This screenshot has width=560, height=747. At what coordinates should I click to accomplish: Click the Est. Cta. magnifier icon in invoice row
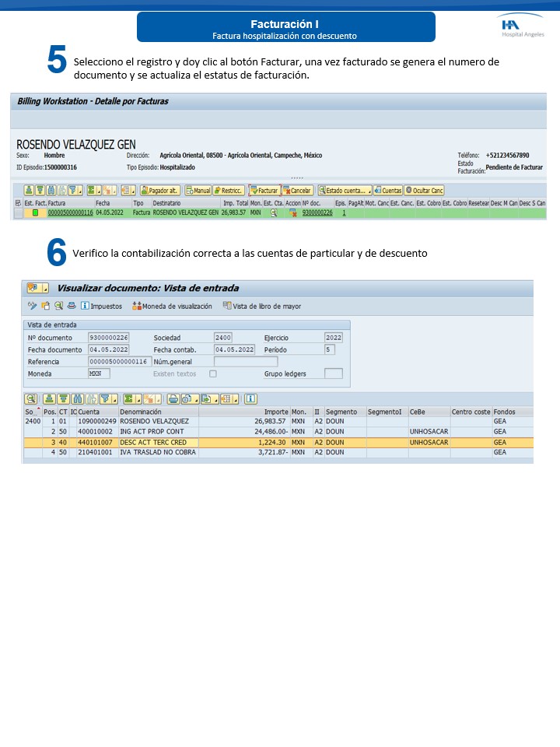click(x=273, y=212)
